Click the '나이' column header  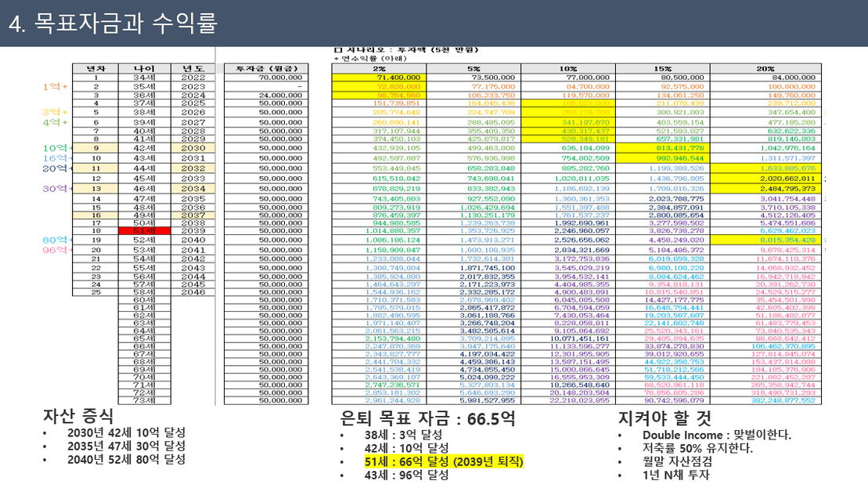(145, 69)
